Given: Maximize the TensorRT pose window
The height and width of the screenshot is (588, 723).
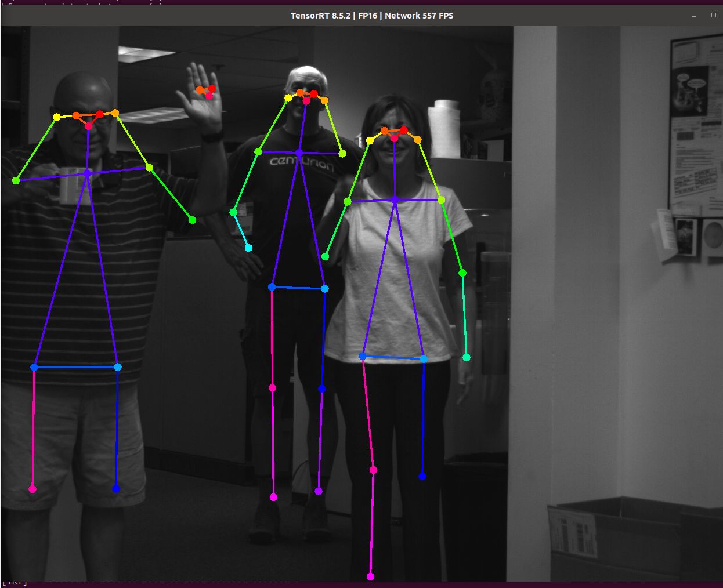Looking at the screenshot, I should (713, 15).
